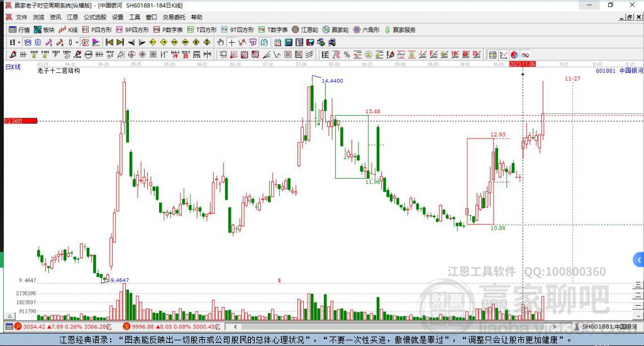
Task: Select the hand pan tool
Action: point(221,42)
